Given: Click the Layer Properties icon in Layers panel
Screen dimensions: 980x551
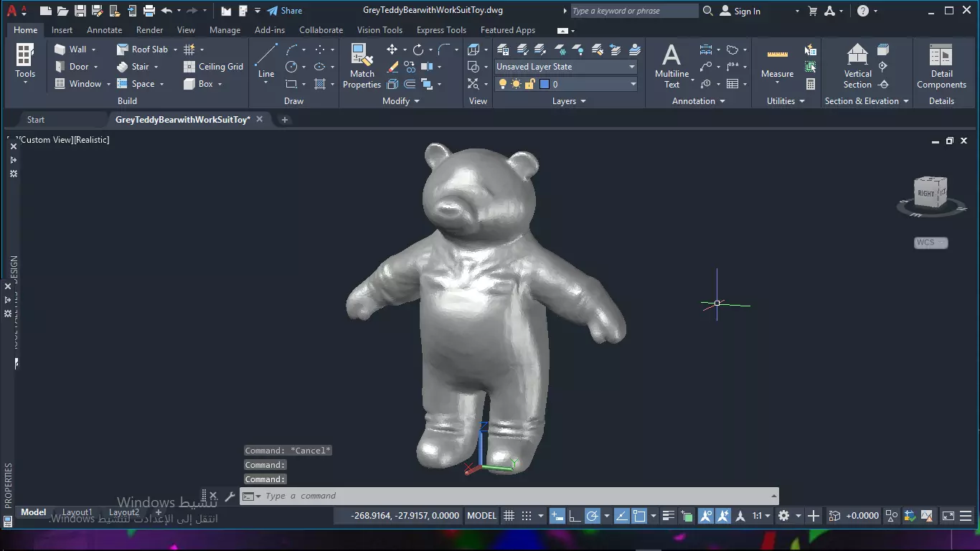Looking at the screenshot, I should pyautogui.click(x=503, y=50).
